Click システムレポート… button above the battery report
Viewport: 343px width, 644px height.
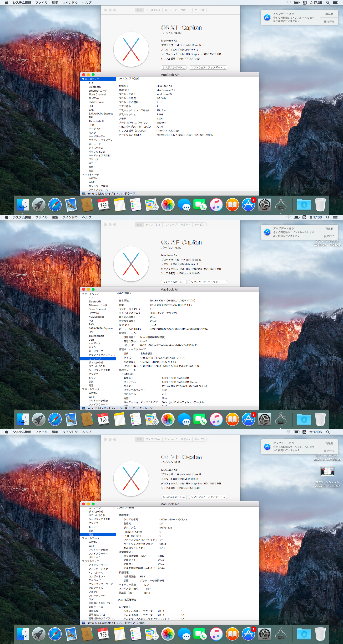point(174,497)
